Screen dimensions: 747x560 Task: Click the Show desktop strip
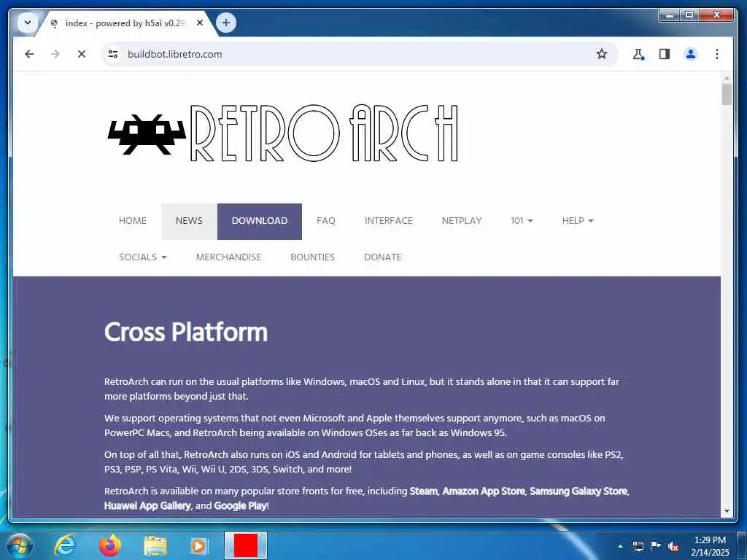click(x=742, y=545)
